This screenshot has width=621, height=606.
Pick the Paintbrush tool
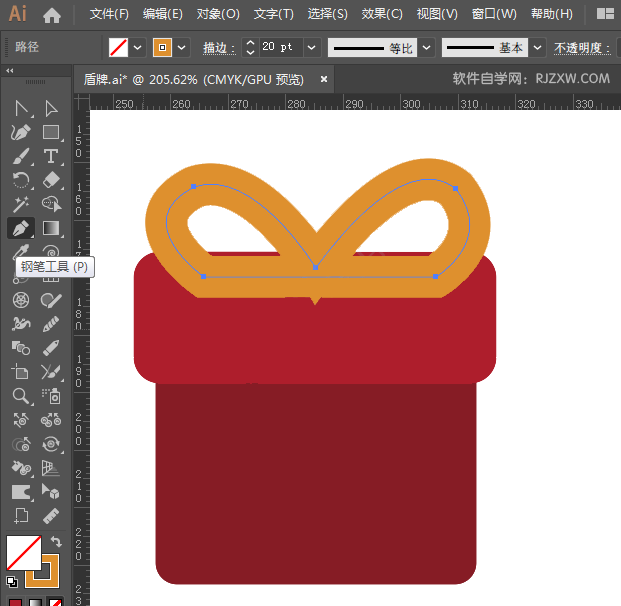tap(21, 156)
